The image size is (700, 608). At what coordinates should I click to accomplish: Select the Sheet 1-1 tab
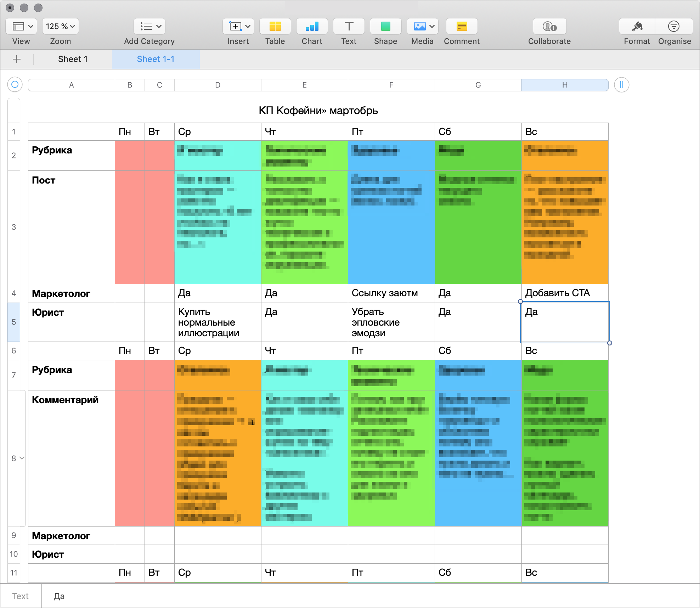coord(156,59)
